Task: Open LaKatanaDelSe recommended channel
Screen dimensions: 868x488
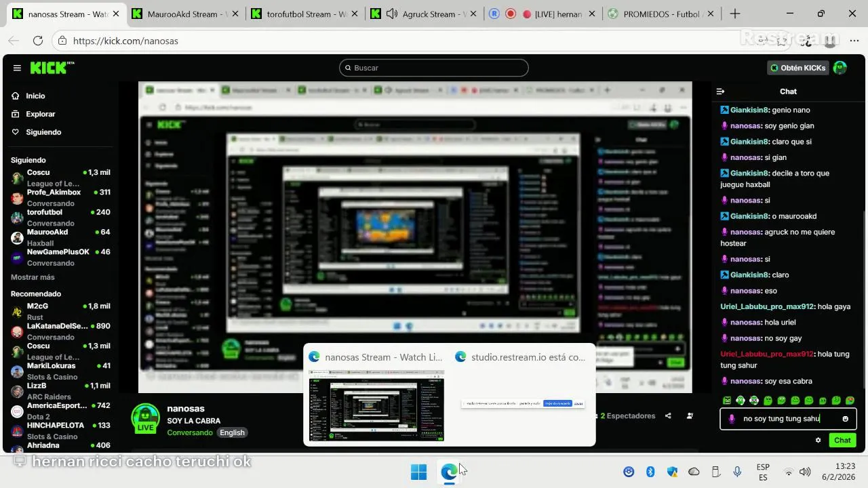Action: click(60, 331)
